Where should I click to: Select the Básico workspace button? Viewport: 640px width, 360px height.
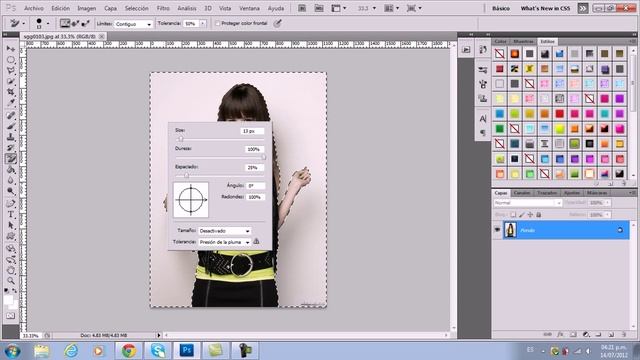point(501,8)
